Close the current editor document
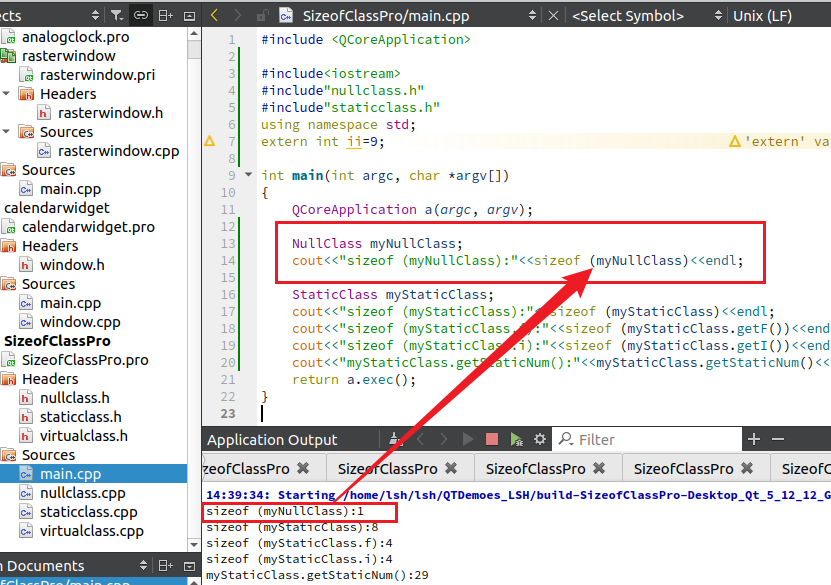The height and width of the screenshot is (585, 831). tap(553, 16)
